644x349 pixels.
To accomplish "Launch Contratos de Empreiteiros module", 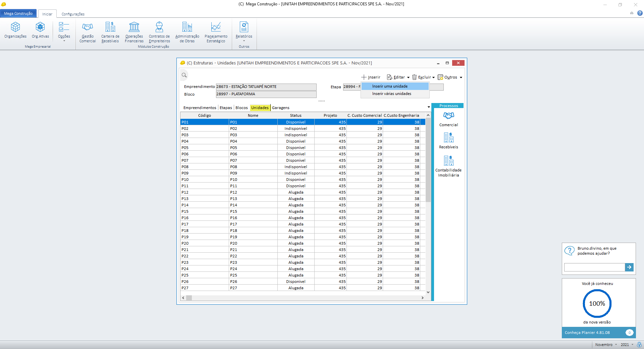I will coord(159,27).
